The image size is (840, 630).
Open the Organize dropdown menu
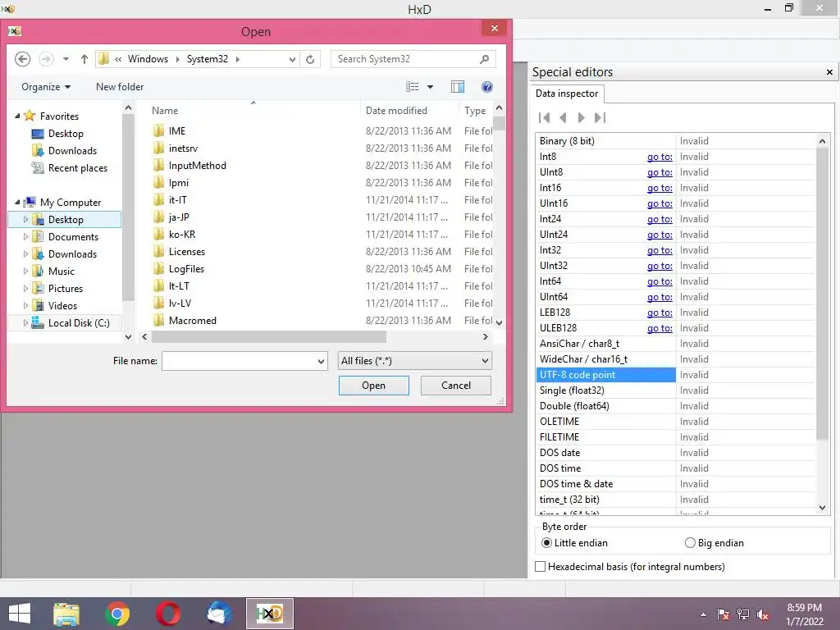click(x=46, y=87)
